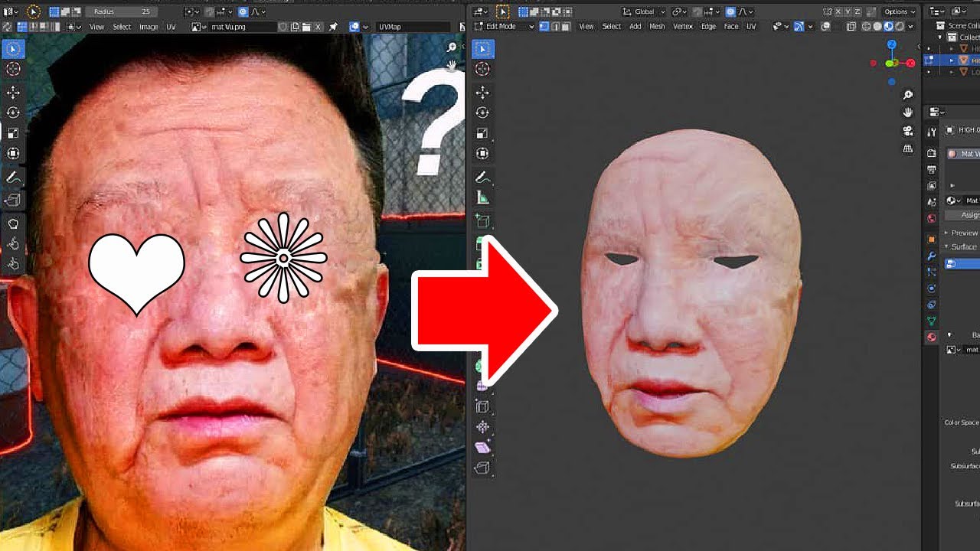Image resolution: width=980 pixels, height=551 pixels.
Task: Click the zoom magnifier in the UV editor
Action: click(452, 47)
